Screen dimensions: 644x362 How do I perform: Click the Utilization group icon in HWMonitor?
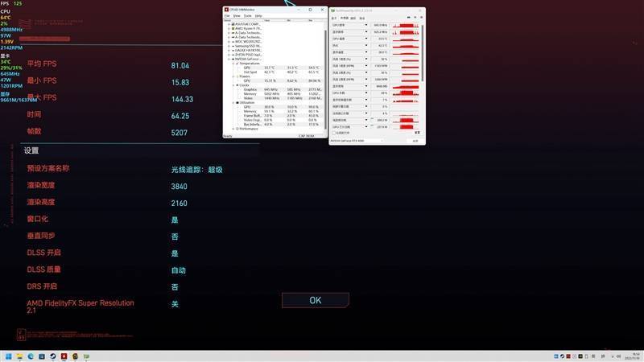click(x=237, y=103)
